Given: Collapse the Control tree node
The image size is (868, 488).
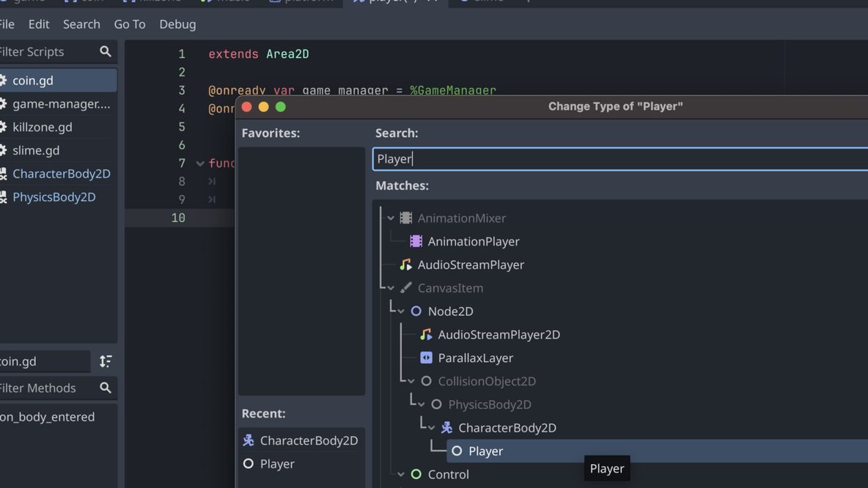Looking at the screenshot, I should [401, 474].
